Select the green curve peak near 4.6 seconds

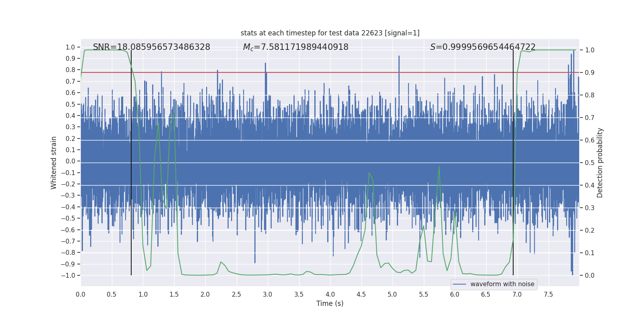369,173
